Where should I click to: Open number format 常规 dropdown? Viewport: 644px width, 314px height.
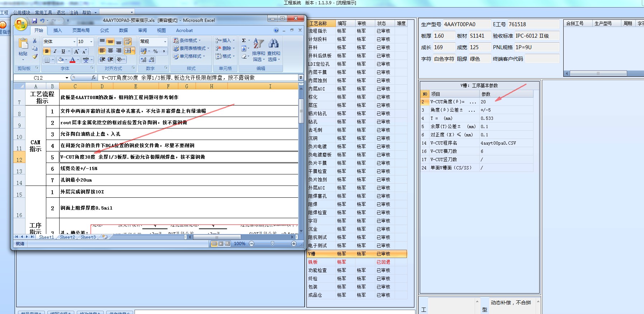coord(165,42)
